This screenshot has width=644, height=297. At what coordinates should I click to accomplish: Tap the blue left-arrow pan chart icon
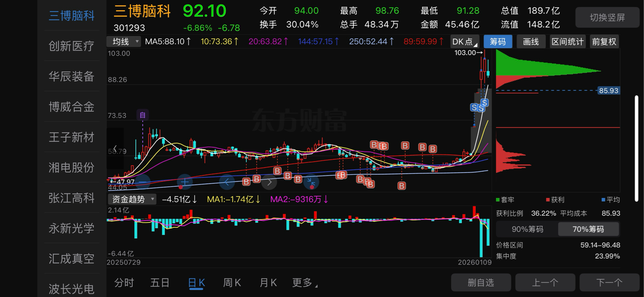pos(227,182)
